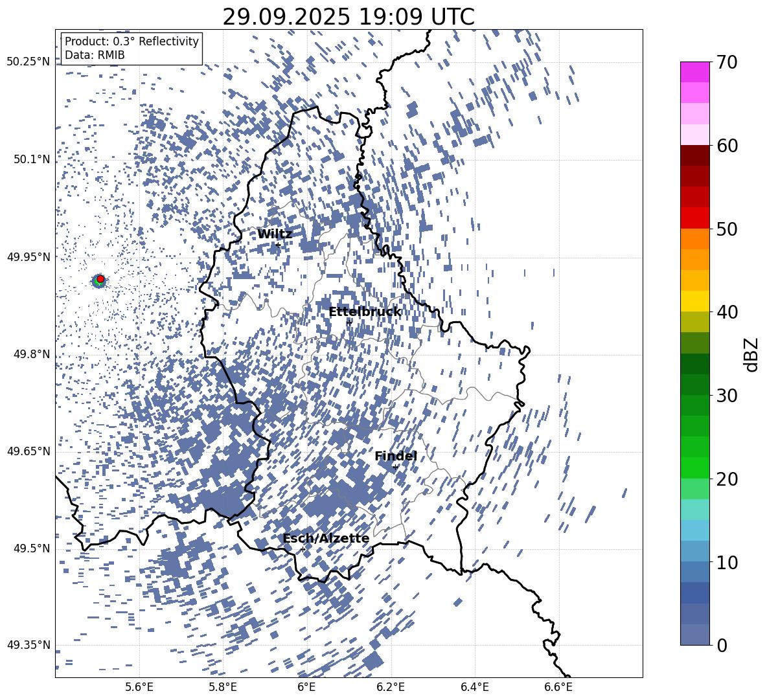This screenshot has height=700, width=767.
Task: Click the Wiltz city label
Action: pyautogui.click(x=275, y=234)
